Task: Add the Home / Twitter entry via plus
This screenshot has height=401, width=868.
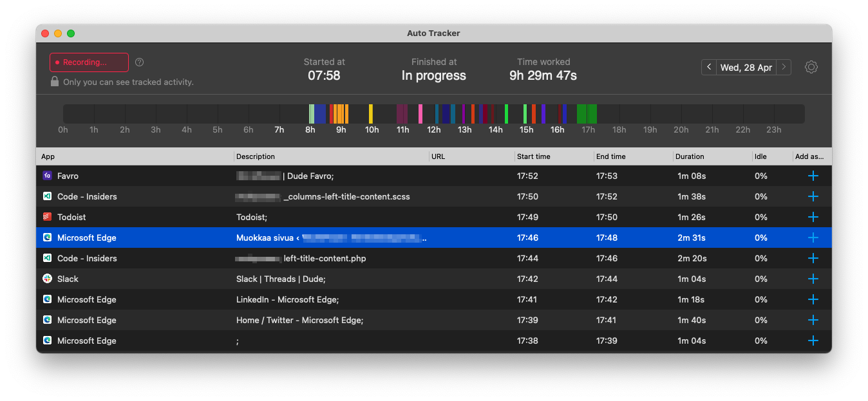Action: pos(813,320)
